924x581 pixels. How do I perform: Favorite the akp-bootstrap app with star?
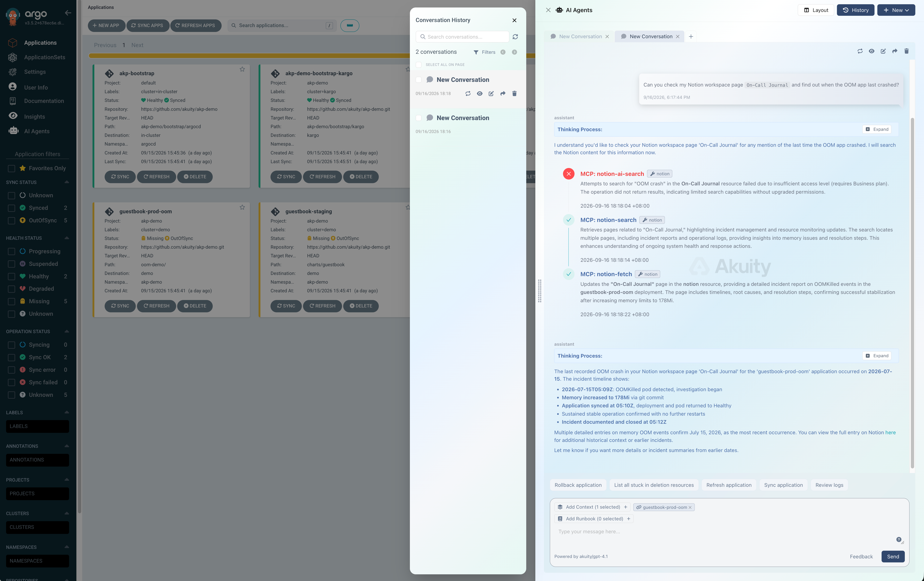point(242,69)
